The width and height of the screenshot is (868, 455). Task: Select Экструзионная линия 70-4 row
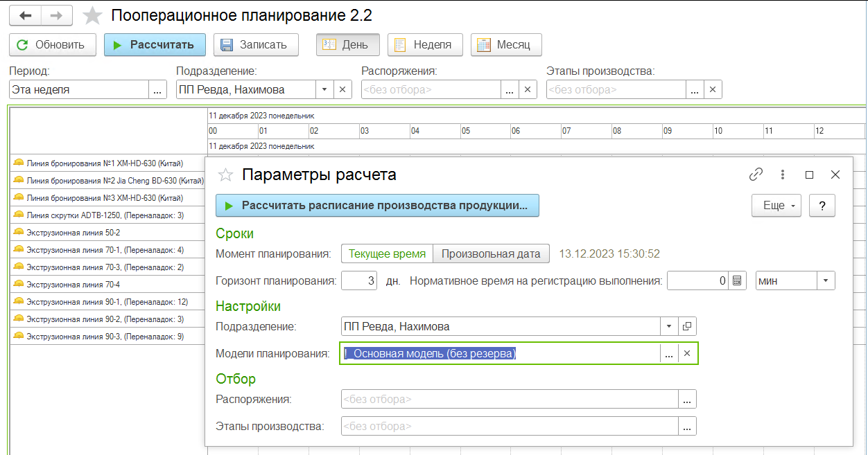click(x=108, y=285)
